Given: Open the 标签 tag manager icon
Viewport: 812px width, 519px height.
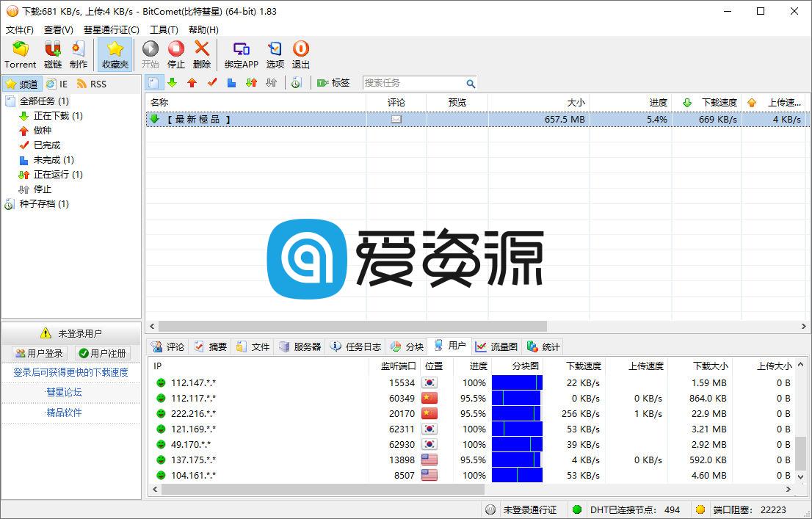Looking at the screenshot, I should click(x=333, y=83).
